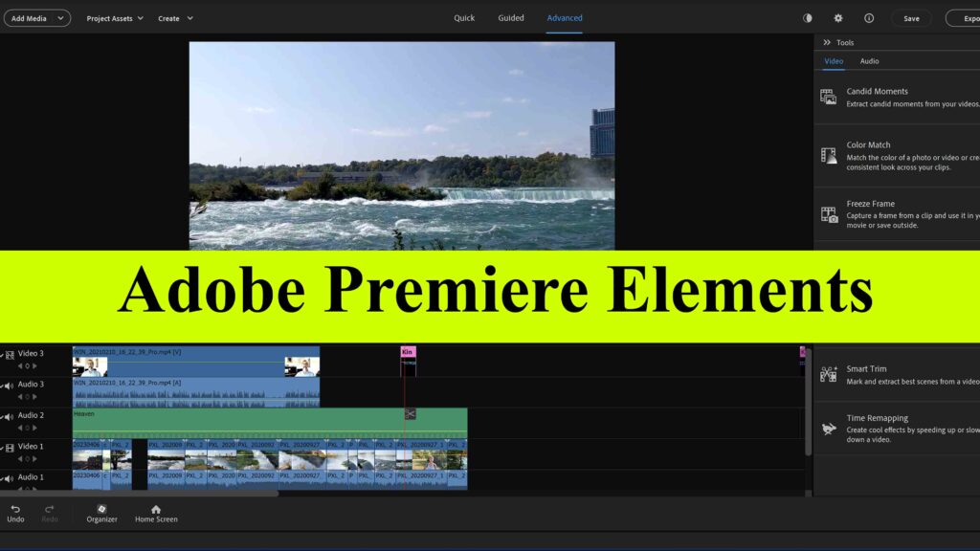
Task: Switch to Guided mode tab
Action: [511, 18]
